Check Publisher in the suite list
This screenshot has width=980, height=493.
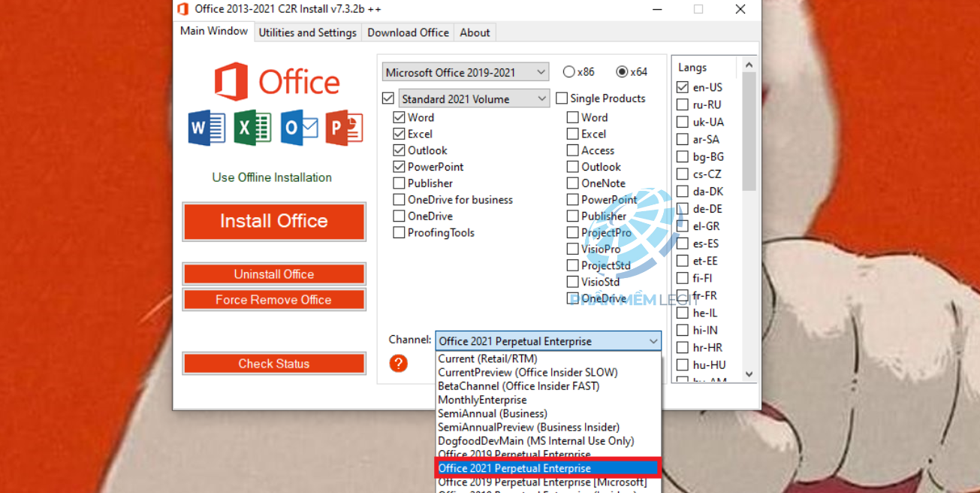(x=400, y=183)
